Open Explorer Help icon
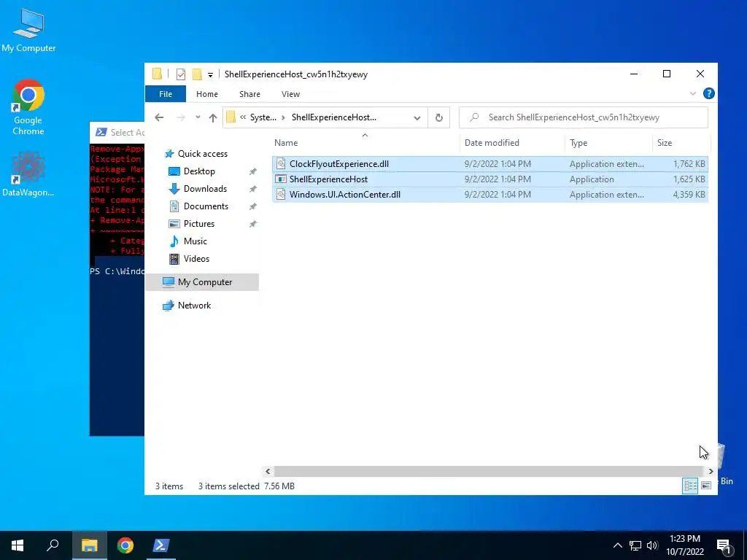747x560 pixels. click(709, 94)
